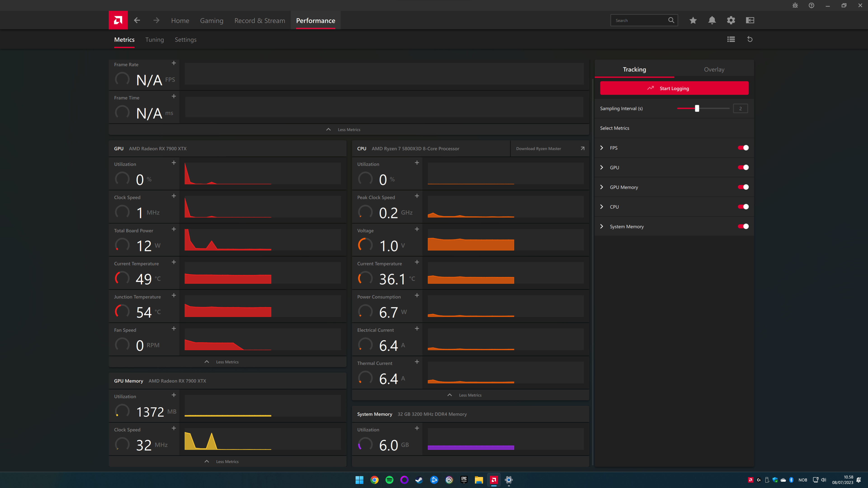Select the Tracking tab

click(634, 69)
